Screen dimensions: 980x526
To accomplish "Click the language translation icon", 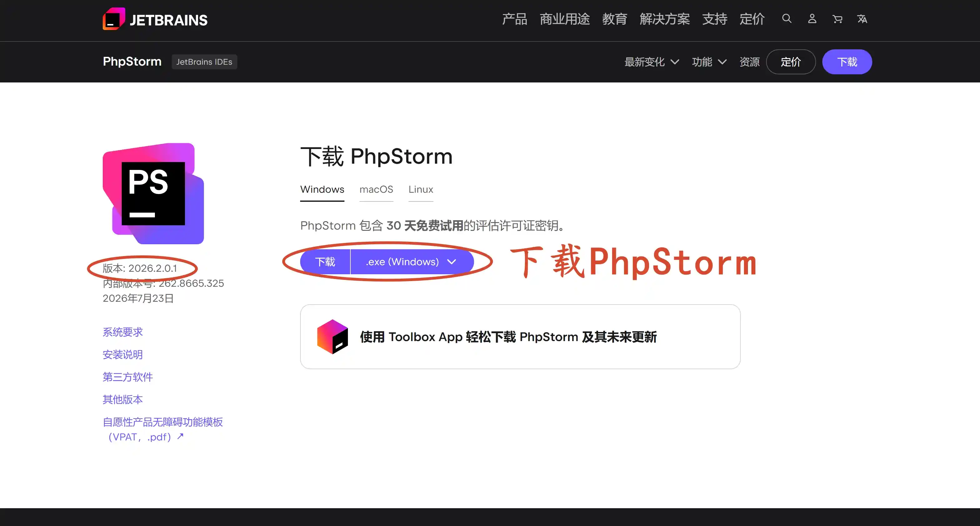I will coord(862,19).
